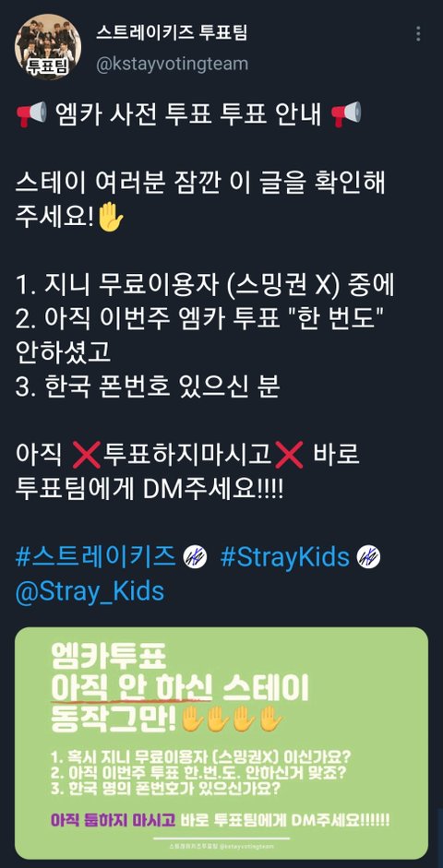Click the logo emoji after #스트레이키즈
This screenshot has height=868, width=443.
195,557
